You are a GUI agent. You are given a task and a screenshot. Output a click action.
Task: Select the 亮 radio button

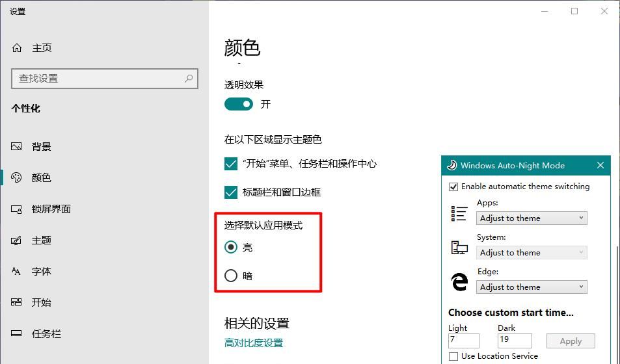[231, 248]
